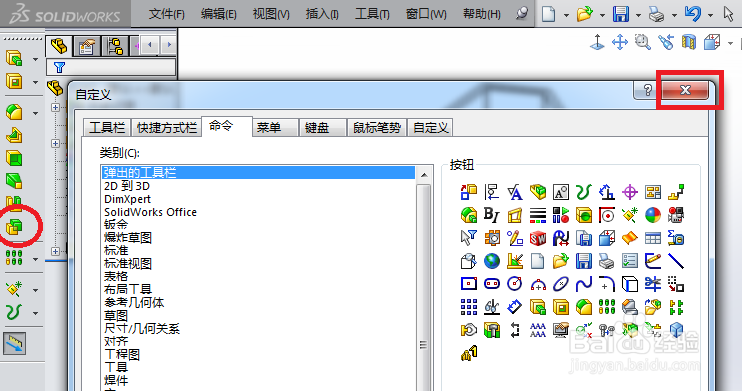742x391 pixels.
Task: Click the four-arrow pan icon in the view toolbar
Action: click(x=620, y=42)
